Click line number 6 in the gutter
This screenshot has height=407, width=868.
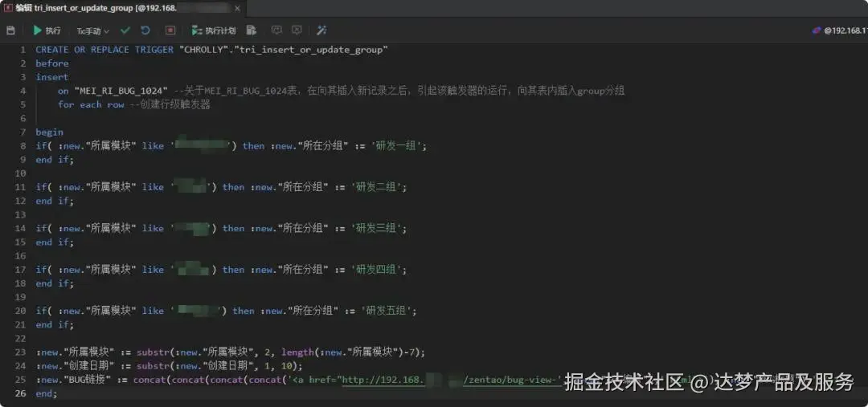click(23, 118)
